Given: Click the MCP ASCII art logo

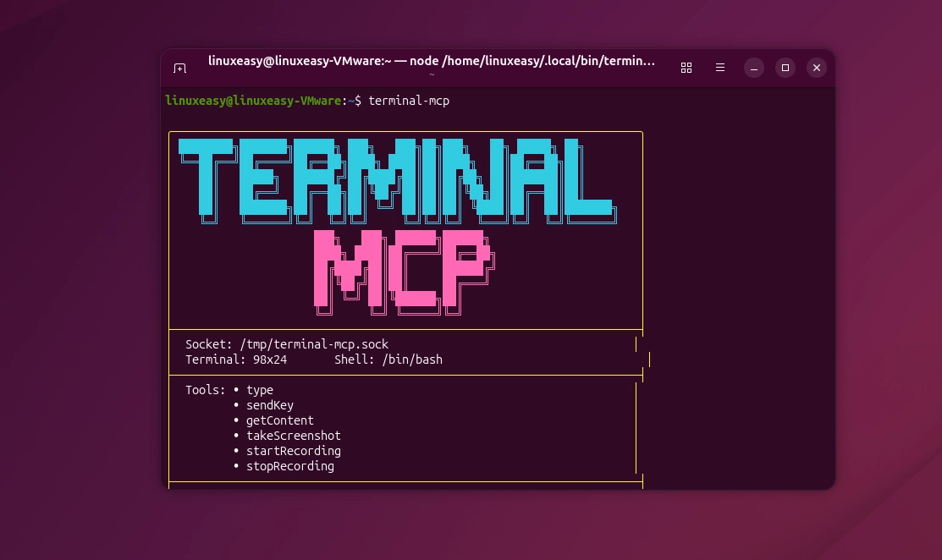Looking at the screenshot, I should tap(406, 271).
